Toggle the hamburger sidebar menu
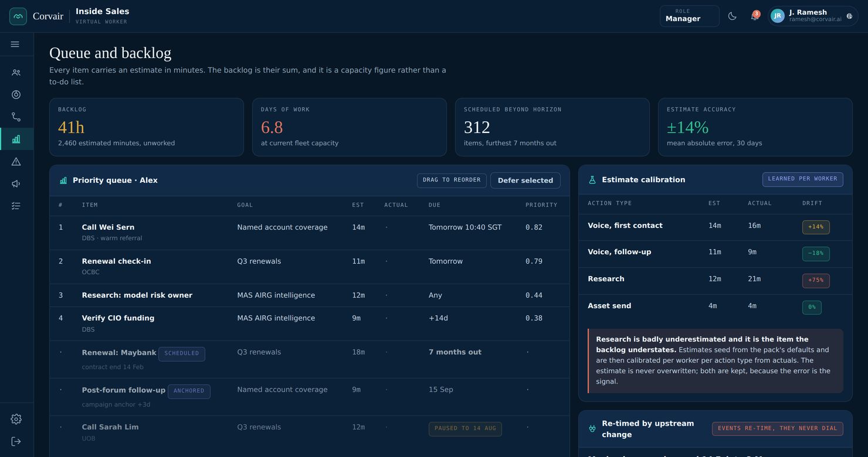 (15, 45)
